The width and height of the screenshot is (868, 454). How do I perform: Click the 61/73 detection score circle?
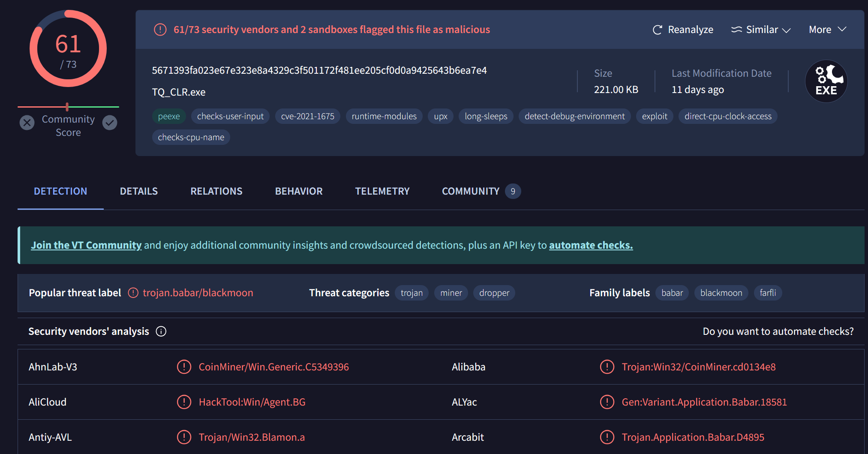coord(68,48)
